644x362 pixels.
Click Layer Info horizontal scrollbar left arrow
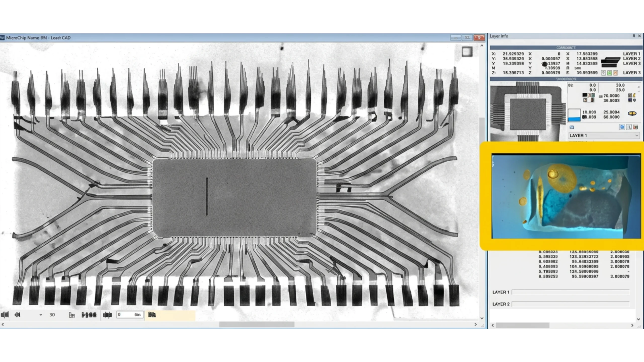[x=493, y=325]
